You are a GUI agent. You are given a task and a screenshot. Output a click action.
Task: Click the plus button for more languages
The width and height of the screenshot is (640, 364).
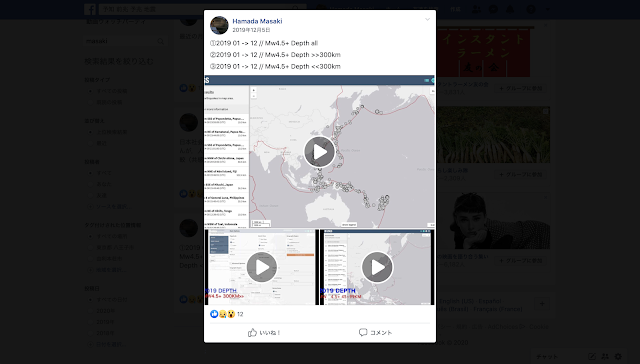[542, 304]
